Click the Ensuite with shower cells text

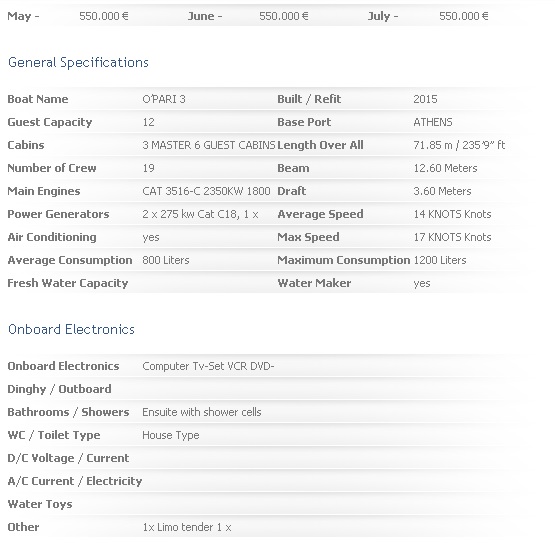pos(202,412)
